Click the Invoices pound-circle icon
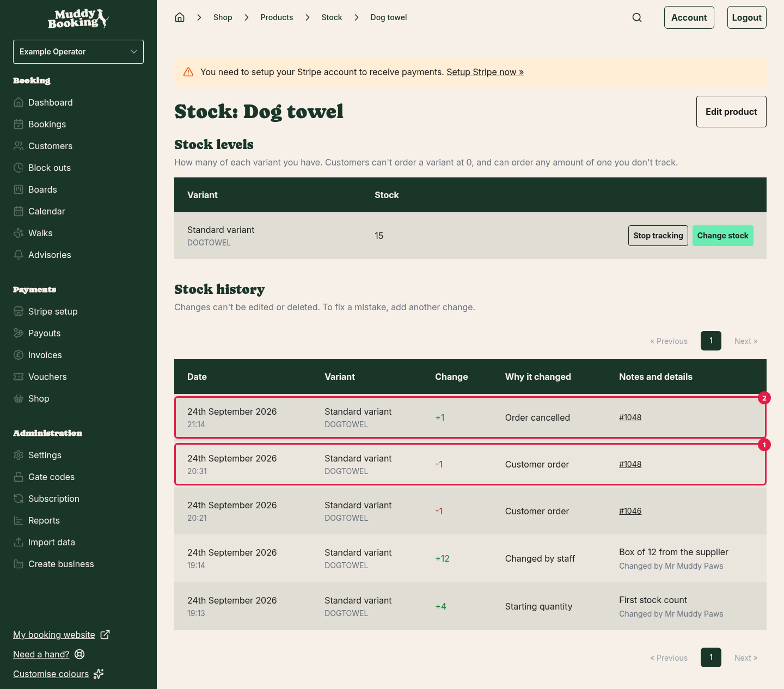This screenshot has height=689, width=784. [x=19, y=355]
